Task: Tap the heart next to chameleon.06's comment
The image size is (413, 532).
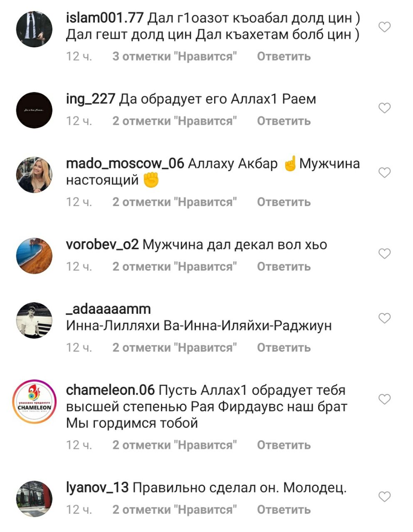Action: (385, 399)
